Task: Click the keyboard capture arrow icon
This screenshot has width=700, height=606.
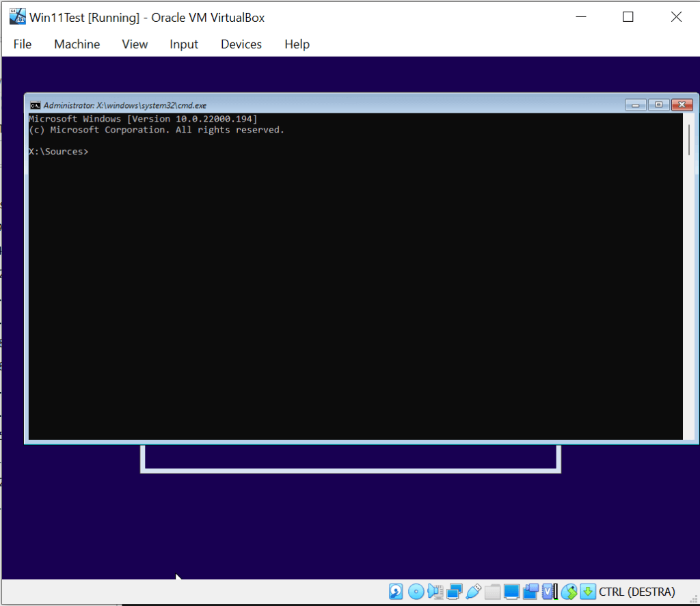Action: pyautogui.click(x=588, y=592)
